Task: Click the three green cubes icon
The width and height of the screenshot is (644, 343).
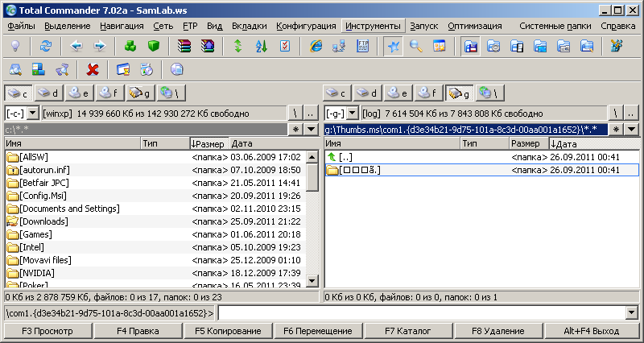Action: click(130, 46)
